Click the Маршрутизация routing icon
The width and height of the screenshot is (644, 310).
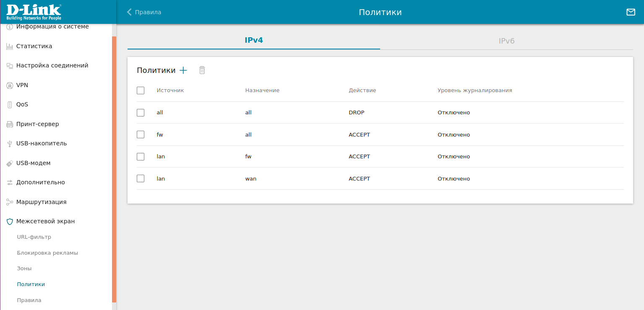pos(10,202)
